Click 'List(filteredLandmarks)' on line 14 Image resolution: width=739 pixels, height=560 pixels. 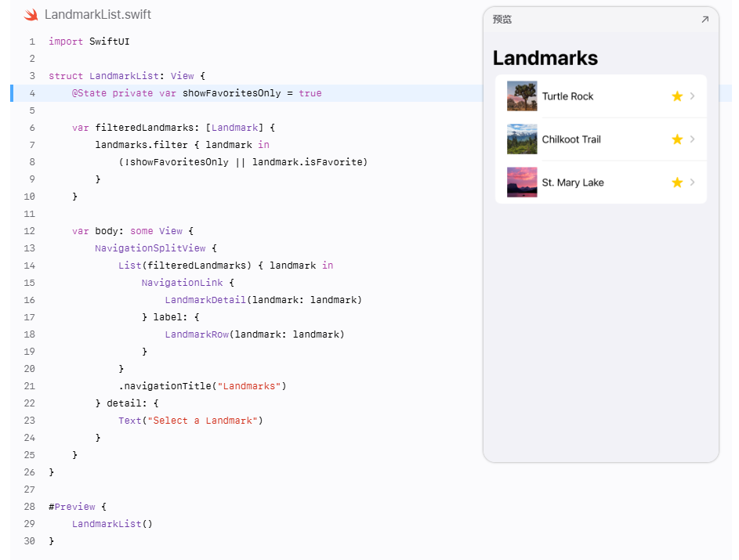pos(185,266)
